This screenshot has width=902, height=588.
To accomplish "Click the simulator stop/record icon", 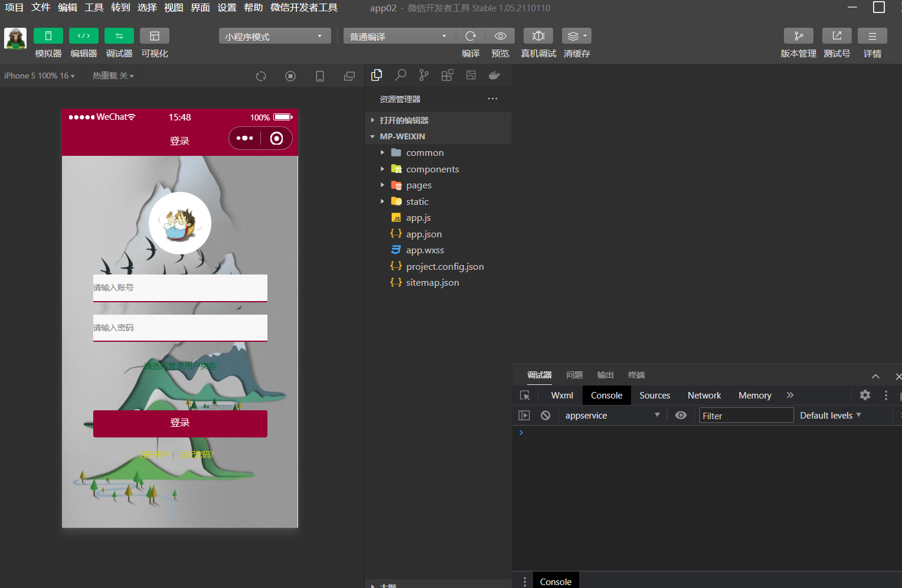I will point(290,76).
